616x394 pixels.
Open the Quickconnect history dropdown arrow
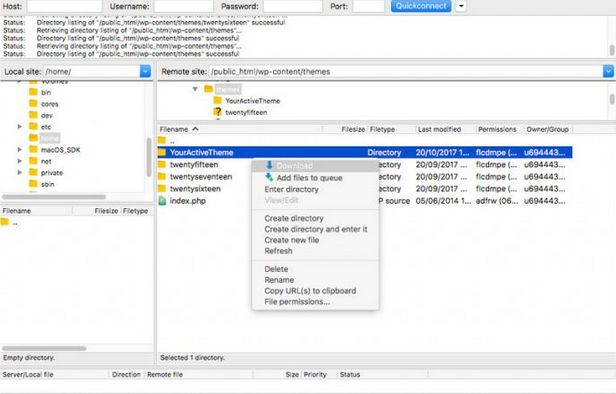461,6
